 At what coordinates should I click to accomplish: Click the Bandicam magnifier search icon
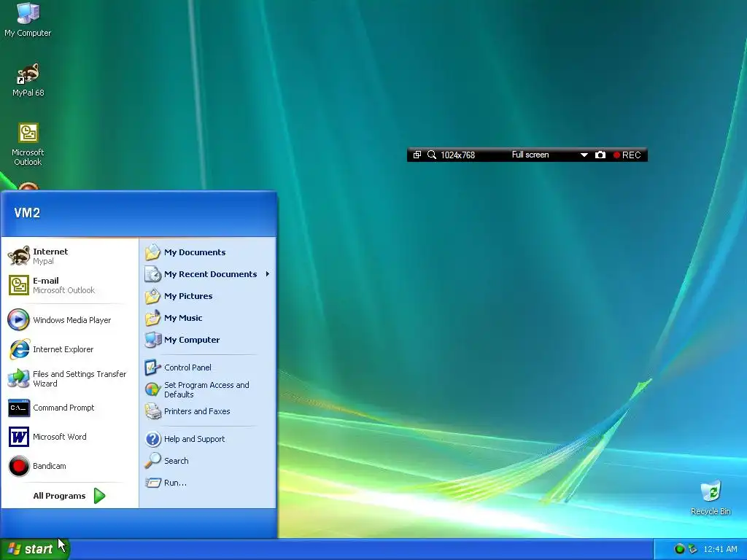[432, 155]
